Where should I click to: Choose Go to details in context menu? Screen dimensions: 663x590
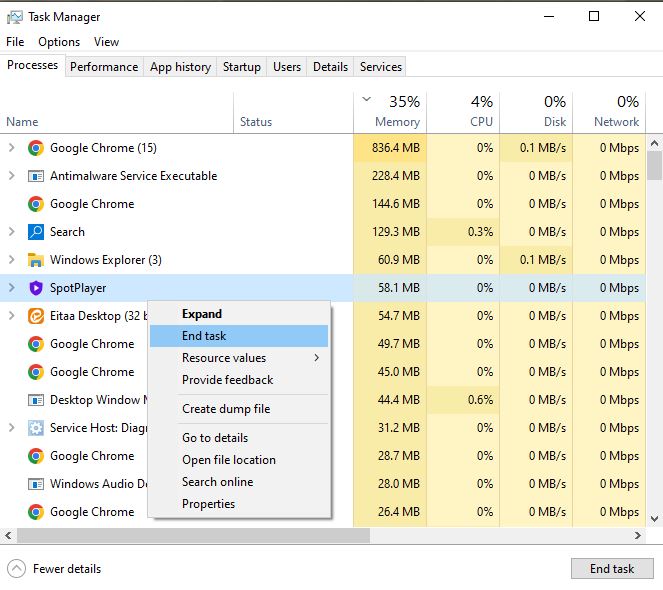[x=239, y=438]
